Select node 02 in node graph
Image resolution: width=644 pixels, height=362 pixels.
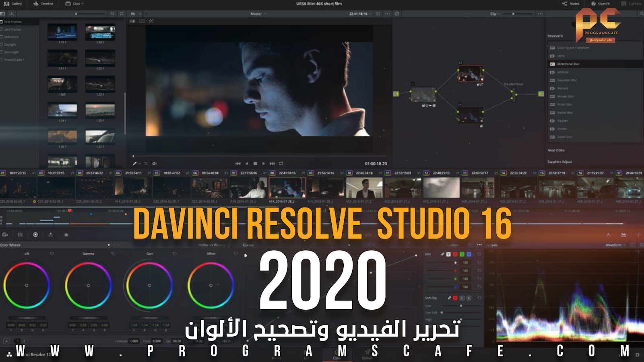tap(470, 74)
